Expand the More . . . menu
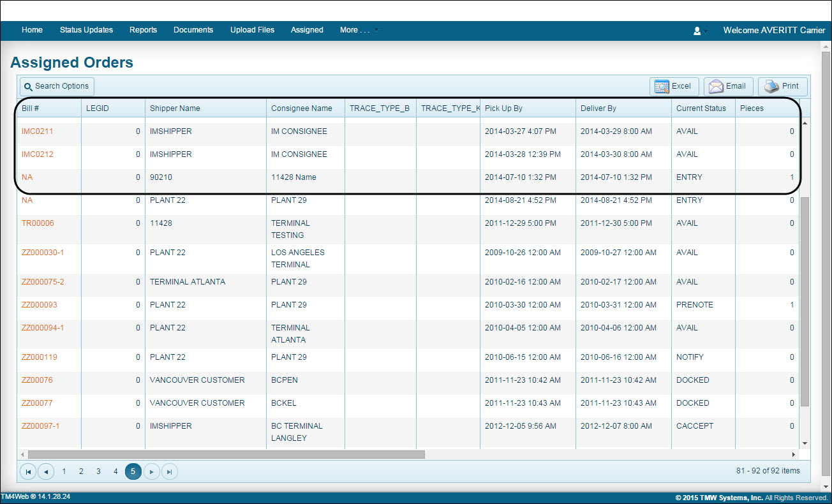The width and height of the screenshot is (832, 504). pos(359,30)
